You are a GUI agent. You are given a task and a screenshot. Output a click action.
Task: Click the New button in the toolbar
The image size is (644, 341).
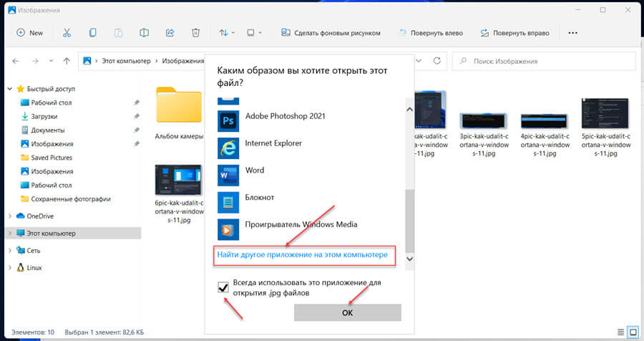coord(29,33)
